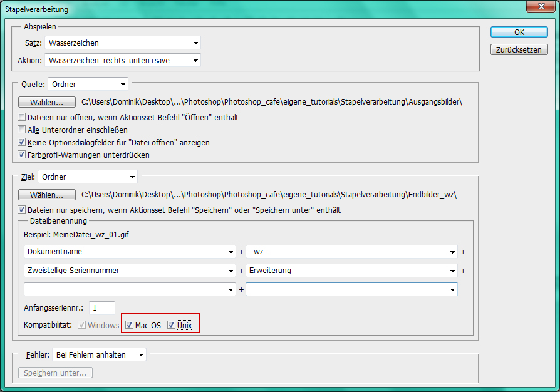Check 'Alle Unterordner einschließen'

pyautogui.click(x=22, y=130)
